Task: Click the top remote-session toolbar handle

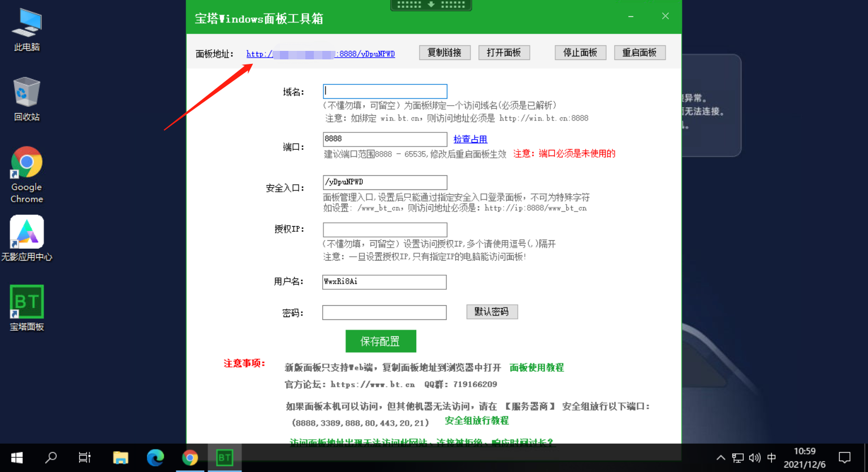Action: point(431,5)
